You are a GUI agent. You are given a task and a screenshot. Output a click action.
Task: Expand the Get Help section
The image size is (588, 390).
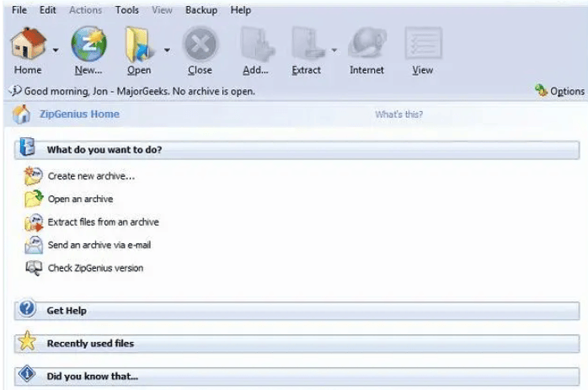(297, 311)
